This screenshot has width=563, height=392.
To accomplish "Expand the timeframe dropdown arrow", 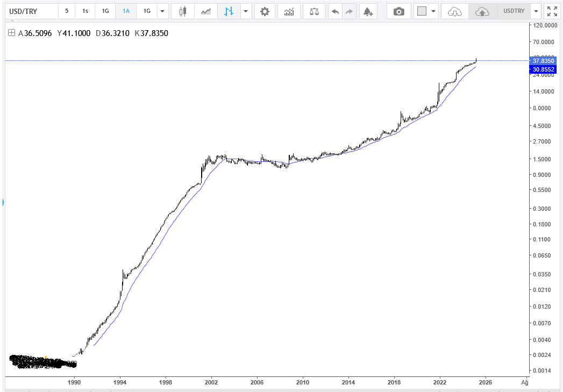I will click(x=163, y=11).
